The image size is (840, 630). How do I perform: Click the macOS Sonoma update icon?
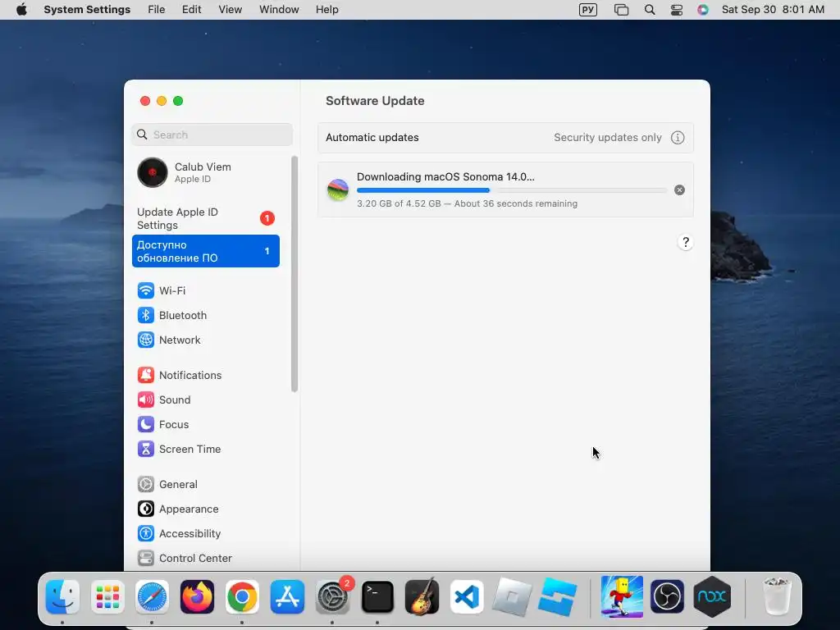pos(338,189)
